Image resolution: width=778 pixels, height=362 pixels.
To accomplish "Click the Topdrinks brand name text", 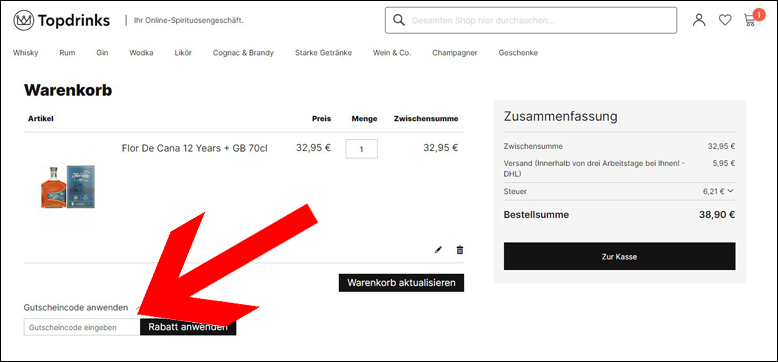I will [74, 20].
